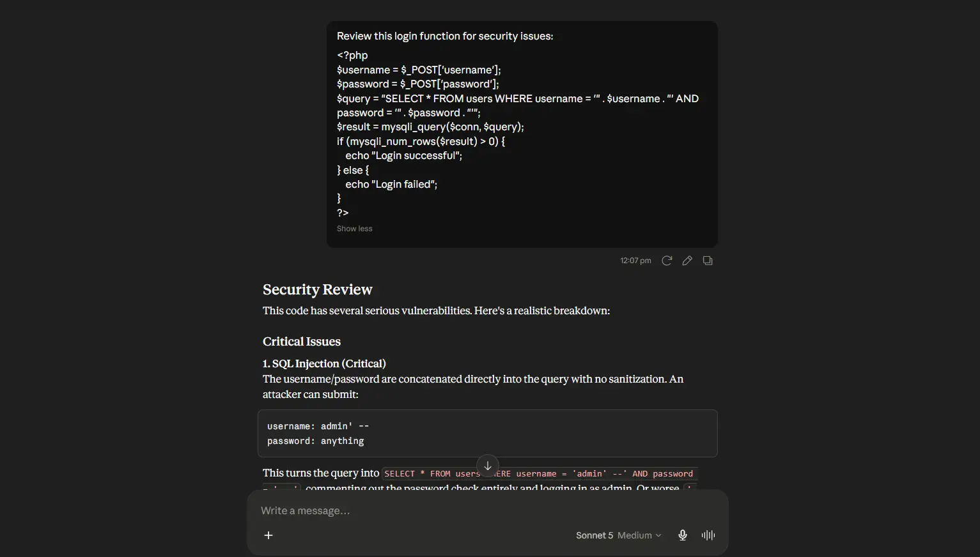Start voice mode with waveform icon
Image resolution: width=980 pixels, height=557 pixels.
tap(708, 535)
